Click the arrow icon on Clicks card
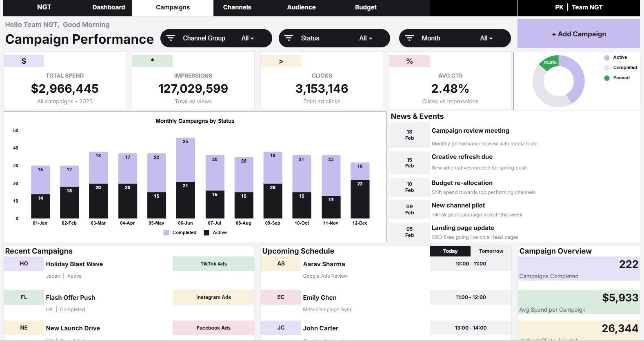Image resolution: width=644 pixels, height=341 pixels. click(x=281, y=61)
